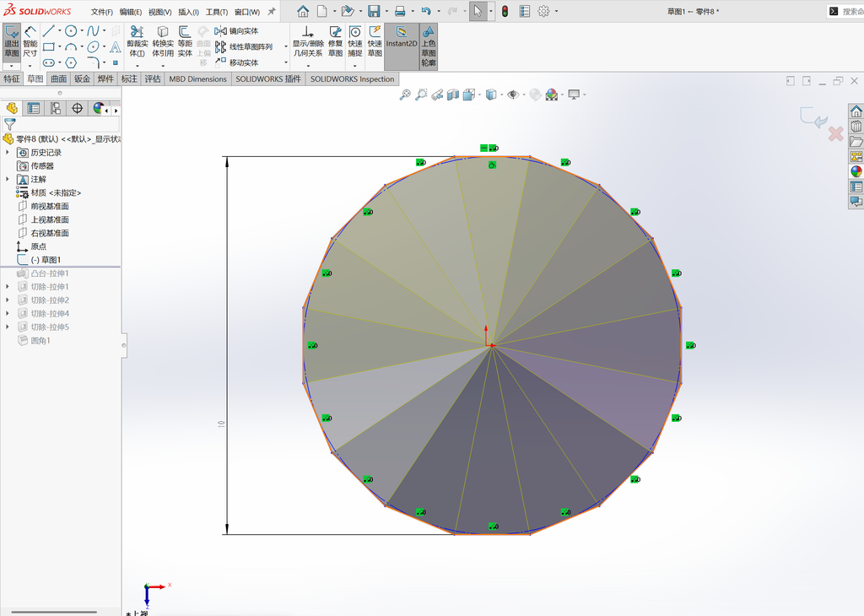Select 前视基准面 in the feature tree
The width and height of the screenshot is (864, 616).
[44, 206]
